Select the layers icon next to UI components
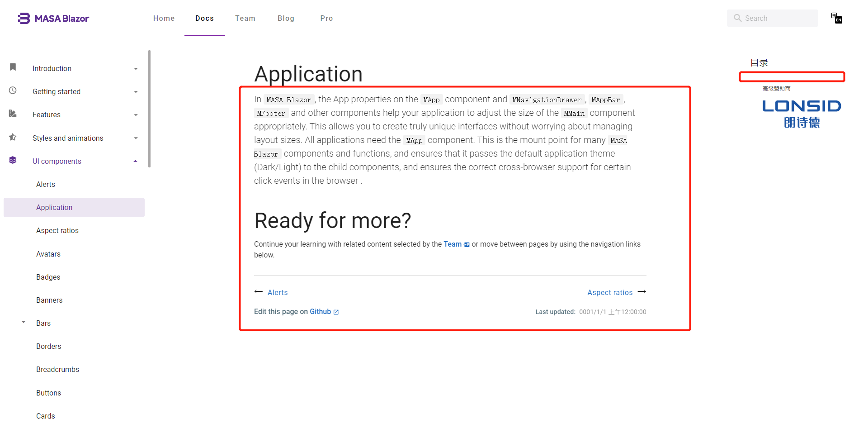868x424 pixels. pyautogui.click(x=13, y=160)
